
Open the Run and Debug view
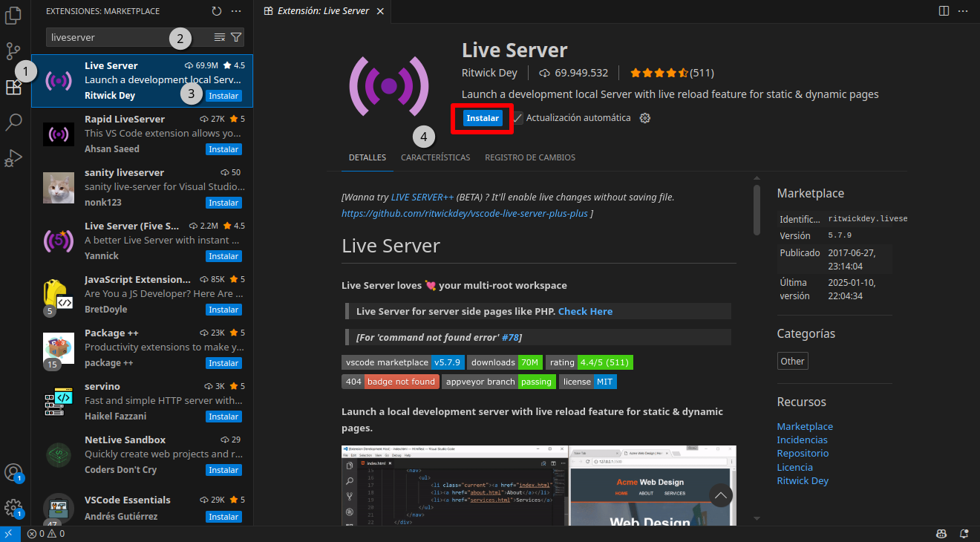point(13,157)
